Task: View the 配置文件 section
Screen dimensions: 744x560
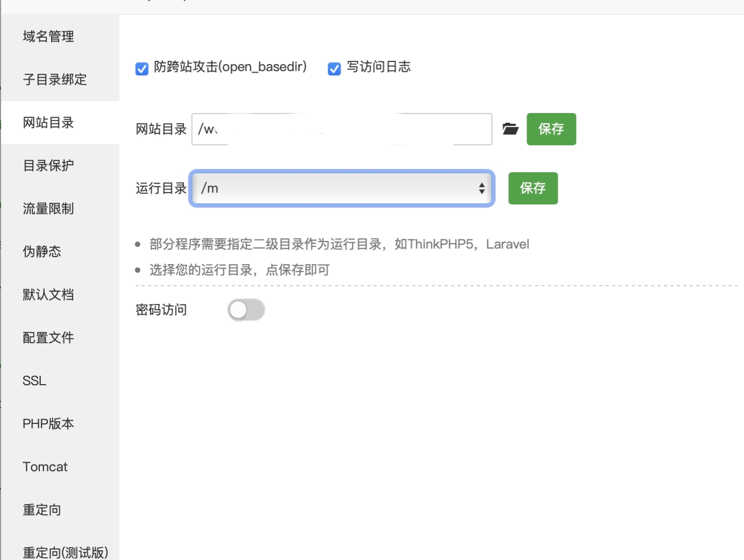Action: pos(48,338)
